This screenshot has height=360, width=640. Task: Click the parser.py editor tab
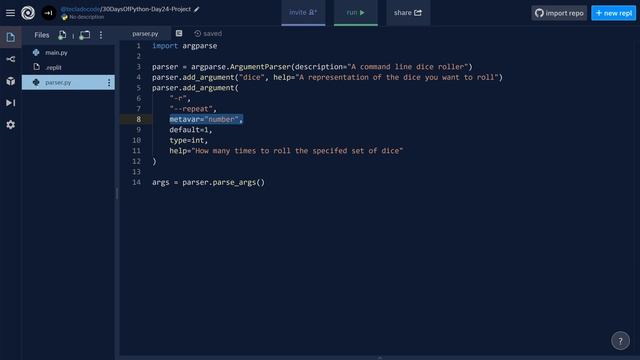pos(145,33)
